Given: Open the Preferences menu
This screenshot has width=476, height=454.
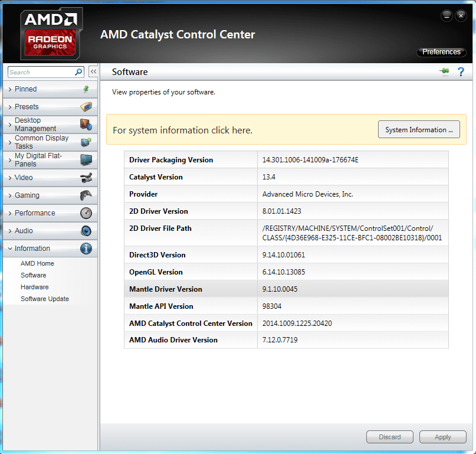Looking at the screenshot, I should pos(441,52).
